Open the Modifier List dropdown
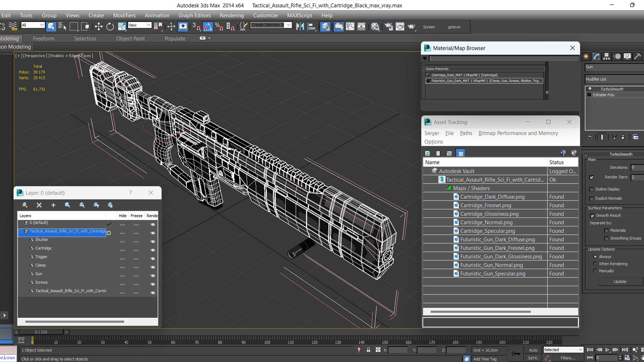 coord(614,79)
